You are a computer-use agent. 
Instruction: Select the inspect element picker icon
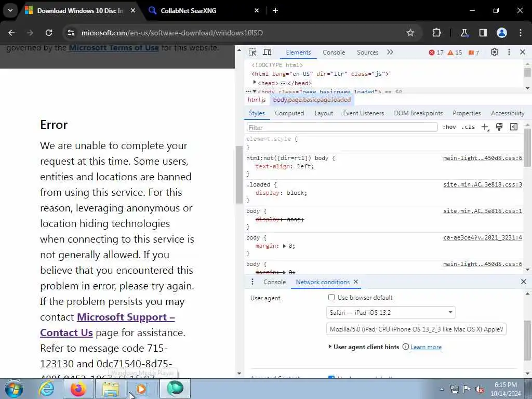[252, 52]
